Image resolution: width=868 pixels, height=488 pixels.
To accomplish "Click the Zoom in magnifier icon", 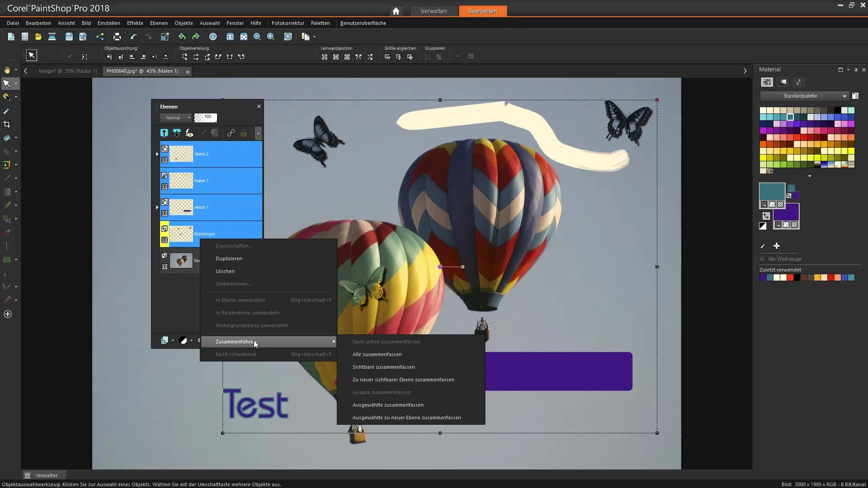I will tap(271, 37).
